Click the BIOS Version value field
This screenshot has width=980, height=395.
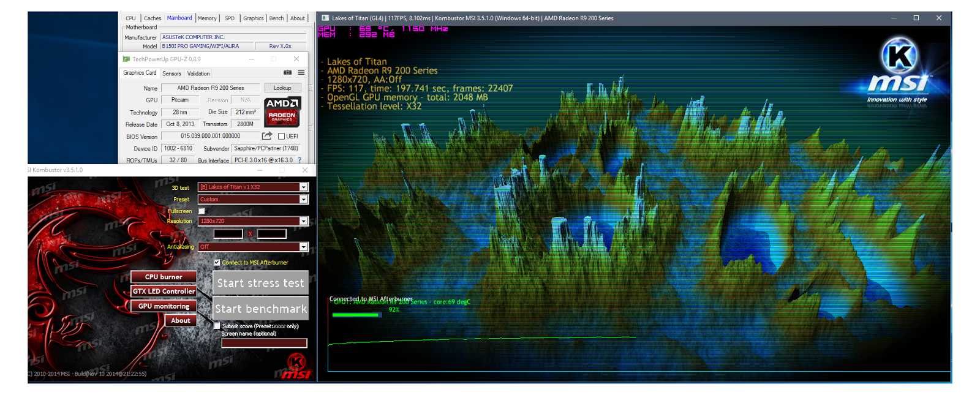click(211, 136)
